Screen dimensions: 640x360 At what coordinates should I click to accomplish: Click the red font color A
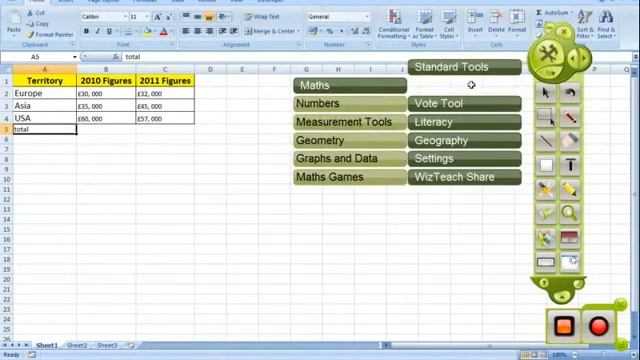pos(164,31)
